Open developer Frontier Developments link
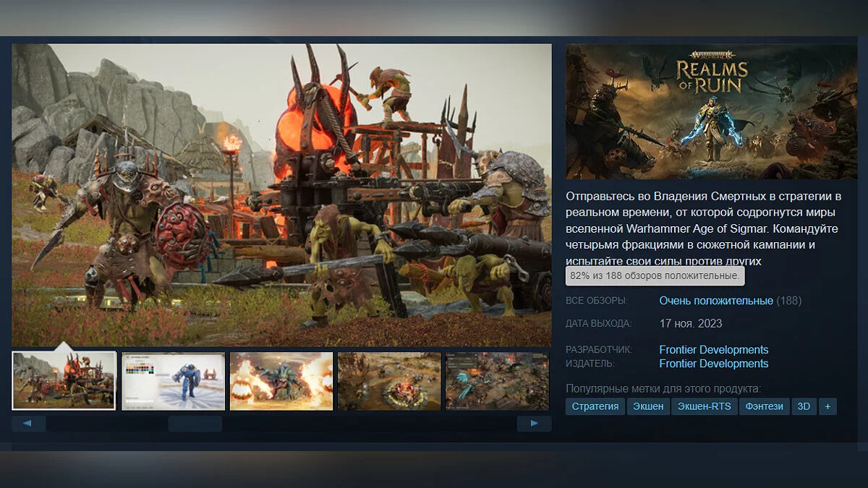This screenshot has height=488, width=868. (x=714, y=350)
